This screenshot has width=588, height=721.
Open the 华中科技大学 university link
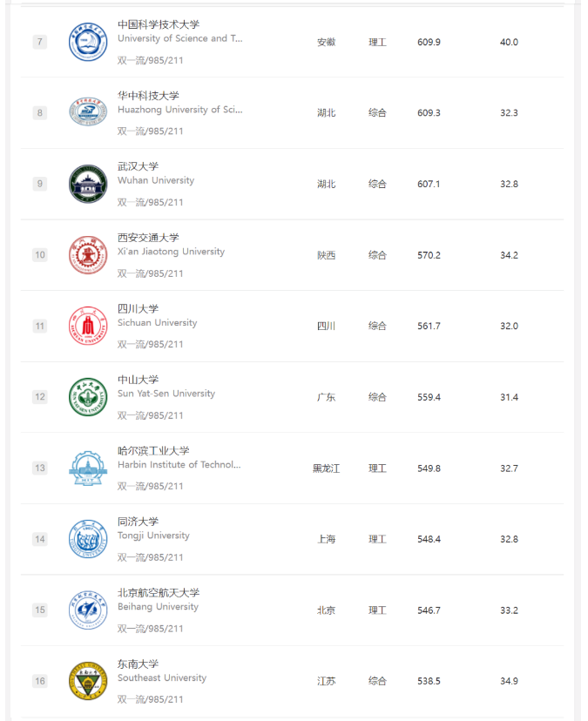[148, 96]
